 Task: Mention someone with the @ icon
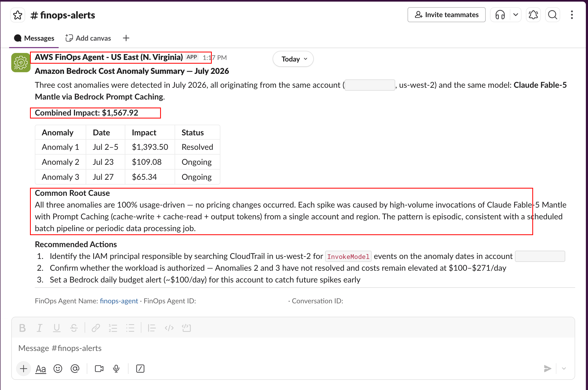(x=75, y=369)
